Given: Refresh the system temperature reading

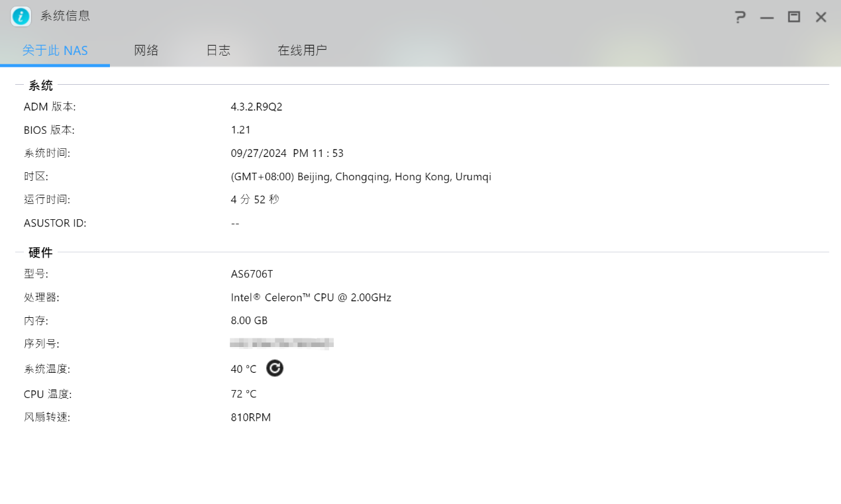Looking at the screenshot, I should coord(275,368).
